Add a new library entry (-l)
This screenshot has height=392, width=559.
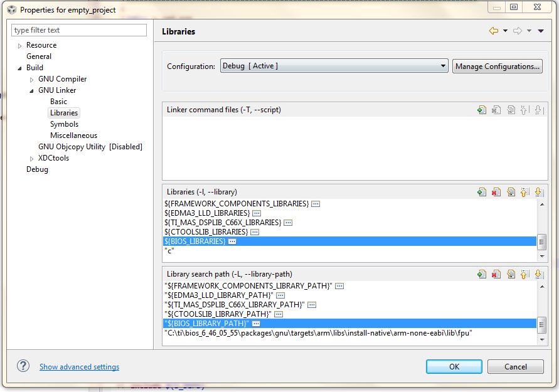(x=482, y=192)
